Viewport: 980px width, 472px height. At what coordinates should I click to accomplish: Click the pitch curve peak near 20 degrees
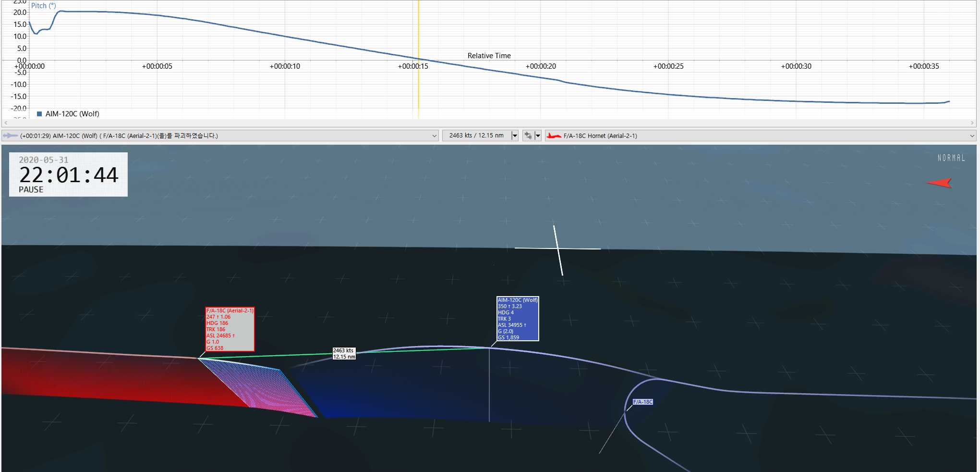(x=61, y=11)
